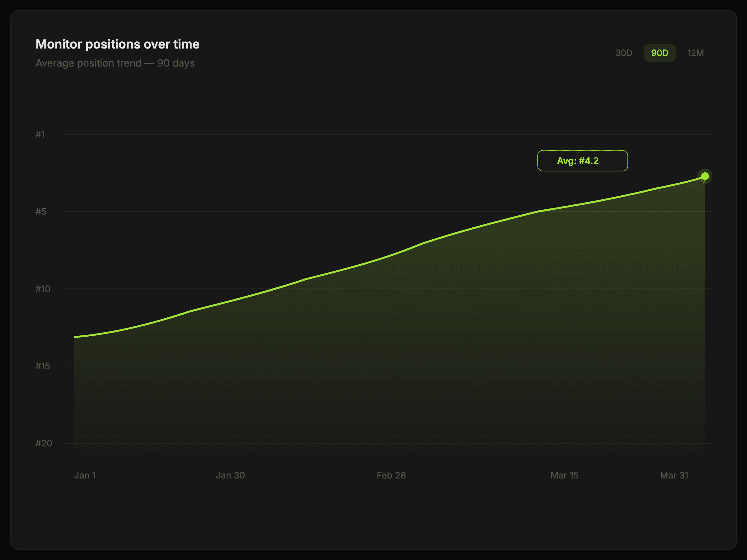Click the green endpoint marker dot
Image resolution: width=747 pixels, height=560 pixels.
[705, 176]
